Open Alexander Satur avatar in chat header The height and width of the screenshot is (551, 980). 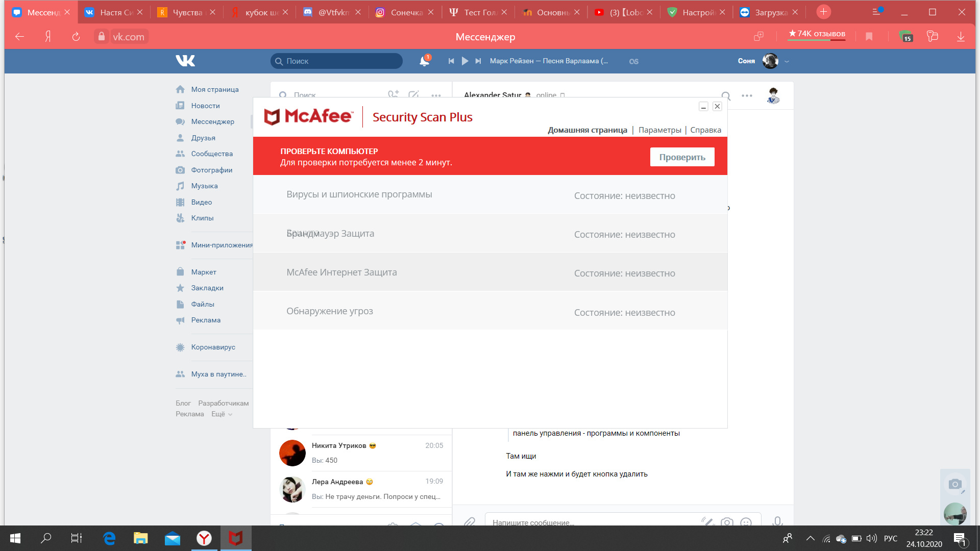(x=773, y=95)
